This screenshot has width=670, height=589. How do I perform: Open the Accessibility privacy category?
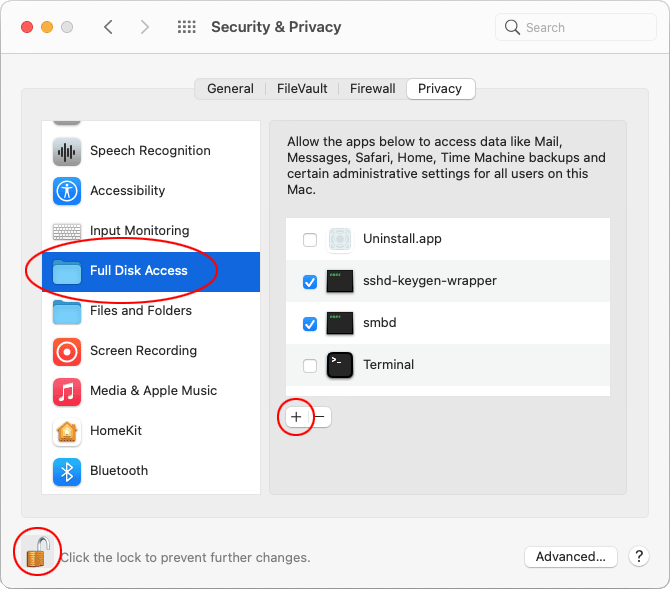151,191
